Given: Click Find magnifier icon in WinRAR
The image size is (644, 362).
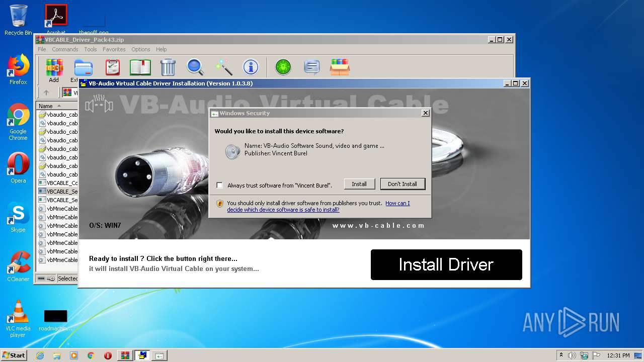Looking at the screenshot, I should pos(195,67).
